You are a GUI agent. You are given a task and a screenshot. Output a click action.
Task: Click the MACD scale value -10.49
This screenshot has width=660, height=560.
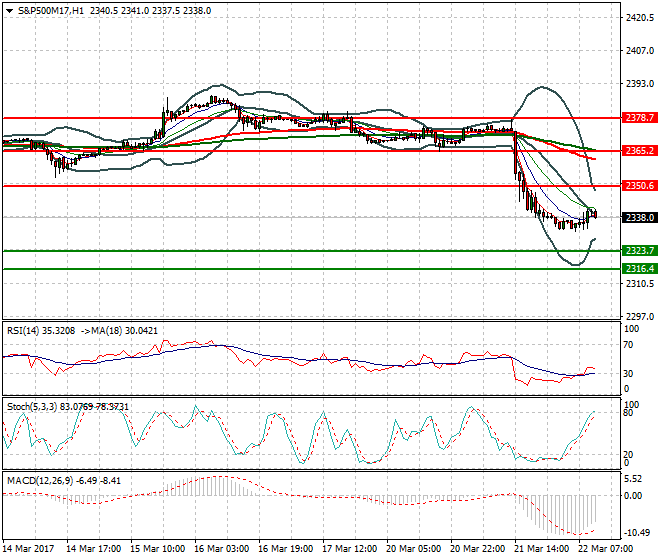(637, 533)
